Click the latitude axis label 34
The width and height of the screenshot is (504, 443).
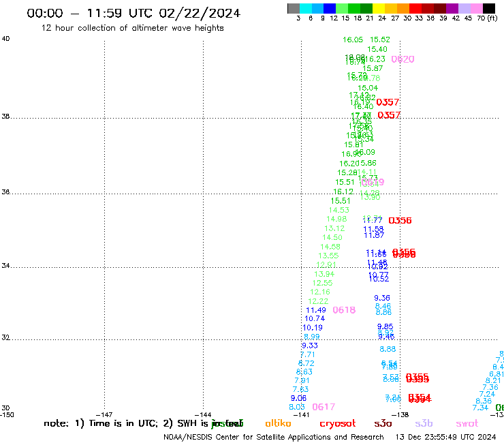coord(5,266)
